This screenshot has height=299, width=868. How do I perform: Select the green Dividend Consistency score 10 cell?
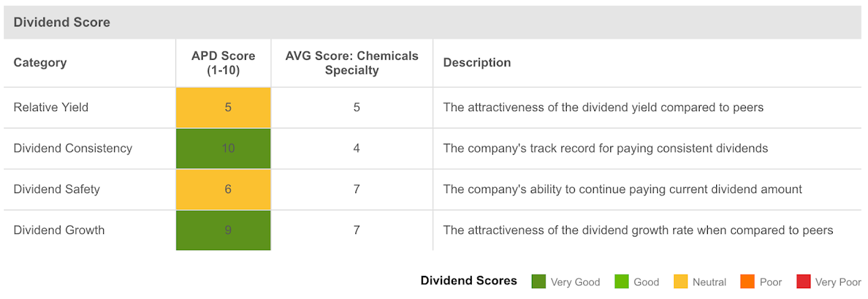[223, 148]
